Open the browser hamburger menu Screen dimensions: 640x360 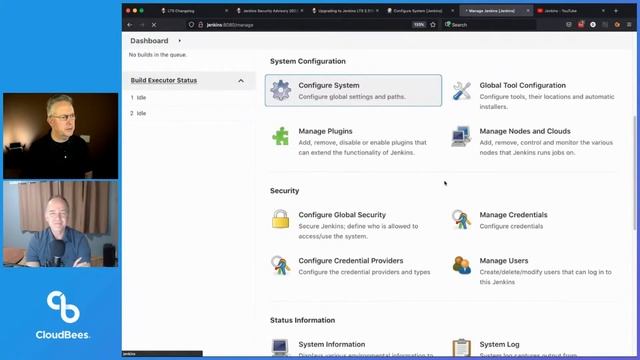pos(629,25)
